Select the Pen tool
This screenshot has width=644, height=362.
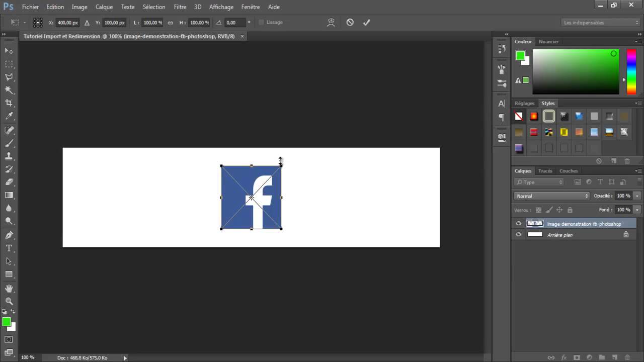click(x=9, y=235)
